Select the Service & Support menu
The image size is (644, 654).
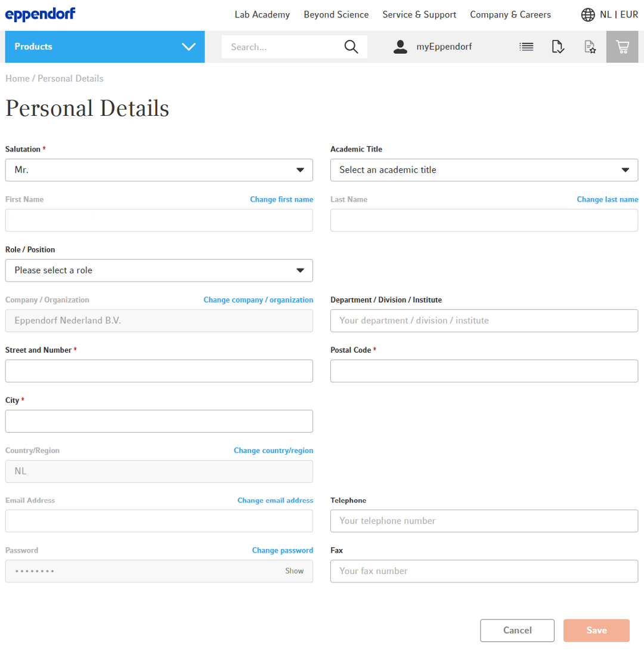click(419, 14)
